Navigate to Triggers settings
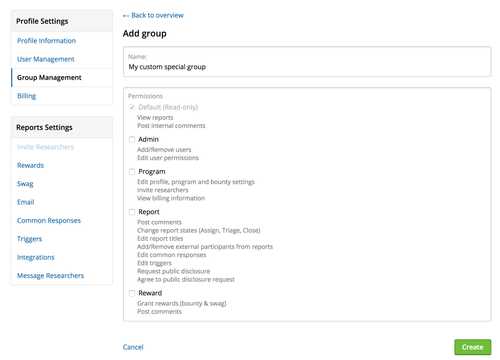500x360 pixels. coord(30,239)
